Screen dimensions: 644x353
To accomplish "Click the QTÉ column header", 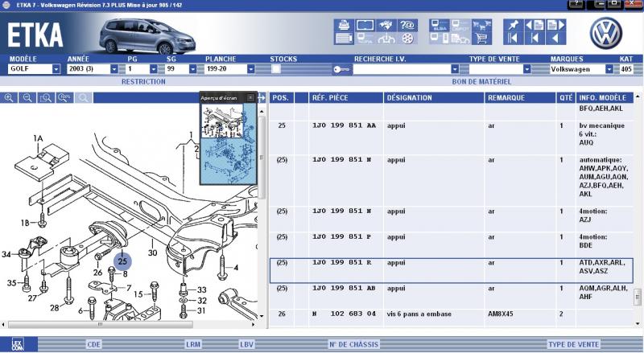I will pos(566,97).
